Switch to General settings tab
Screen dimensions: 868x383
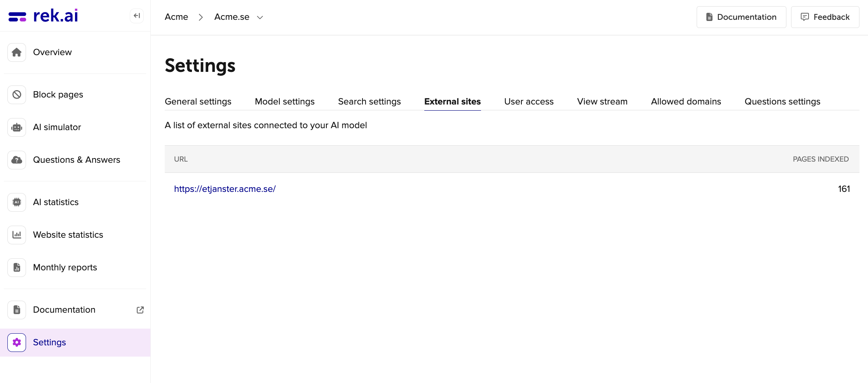198,101
